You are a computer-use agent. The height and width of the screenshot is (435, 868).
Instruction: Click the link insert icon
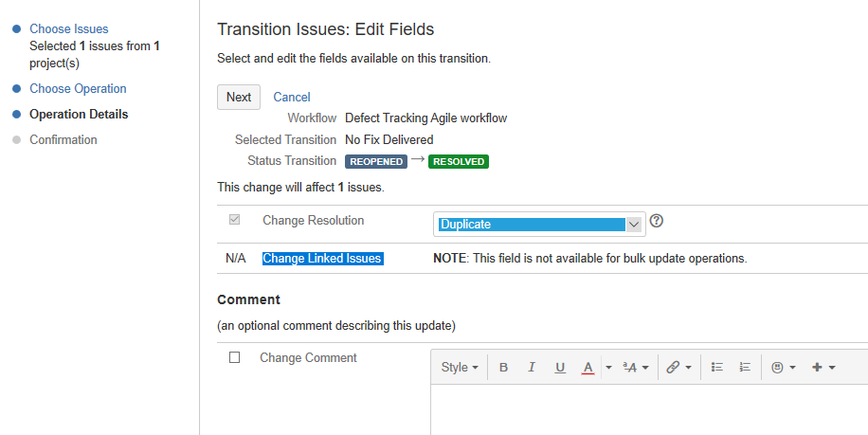678,367
